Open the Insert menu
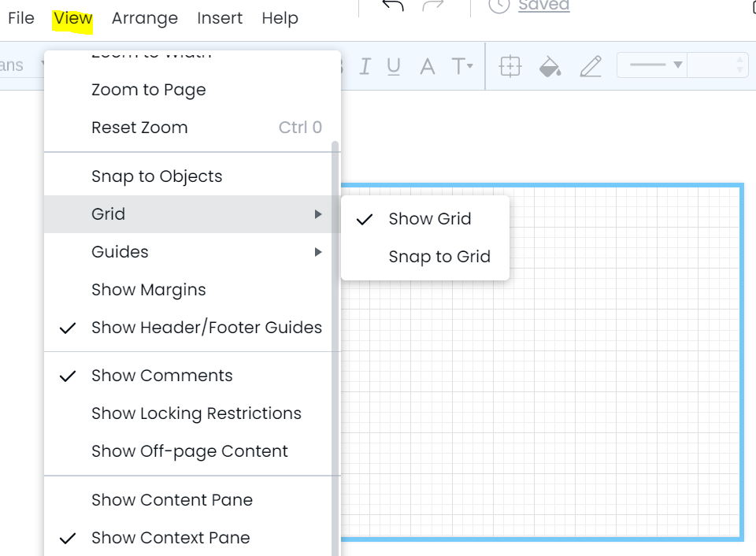Viewport: 756px width, 556px height. [220, 18]
